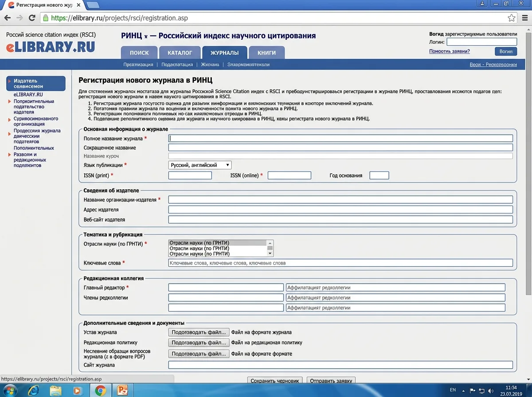Click the ISSN (print) field
This screenshot has width=532, height=397.
pyautogui.click(x=190, y=175)
